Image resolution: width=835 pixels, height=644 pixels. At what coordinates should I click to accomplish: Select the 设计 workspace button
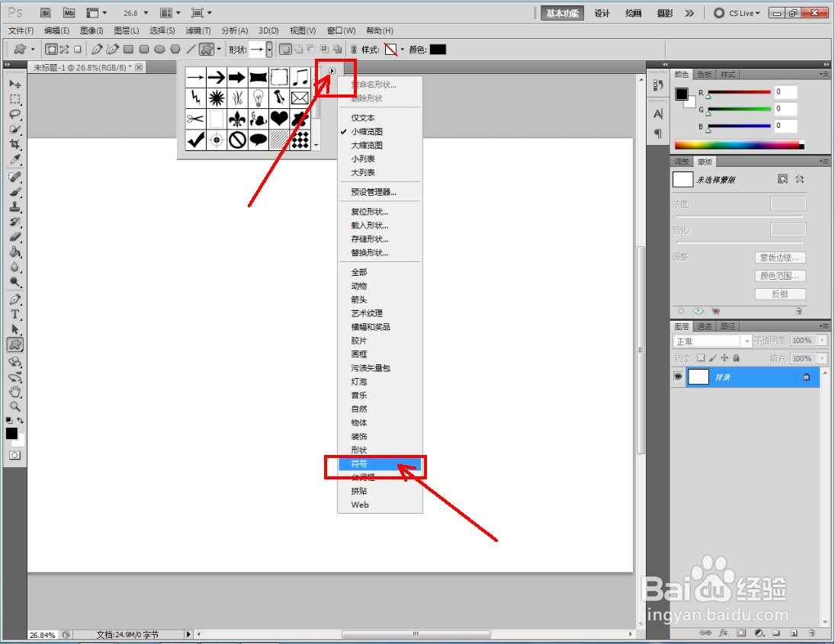coord(602,13)
